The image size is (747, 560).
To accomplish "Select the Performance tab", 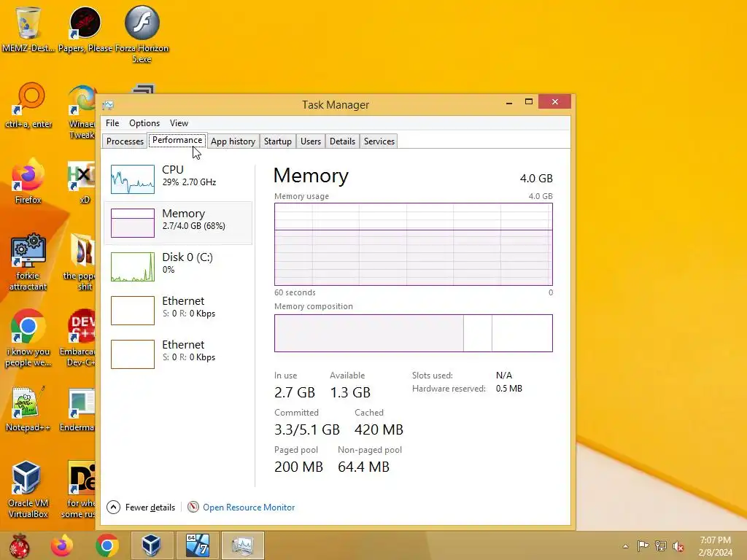I will 177,140.
